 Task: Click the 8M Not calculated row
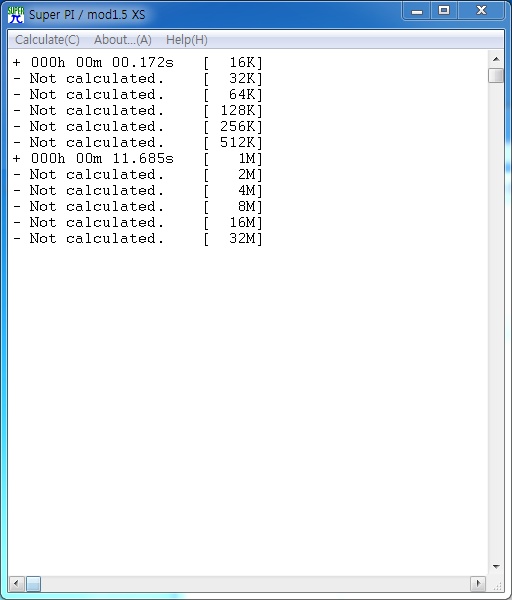138,207
